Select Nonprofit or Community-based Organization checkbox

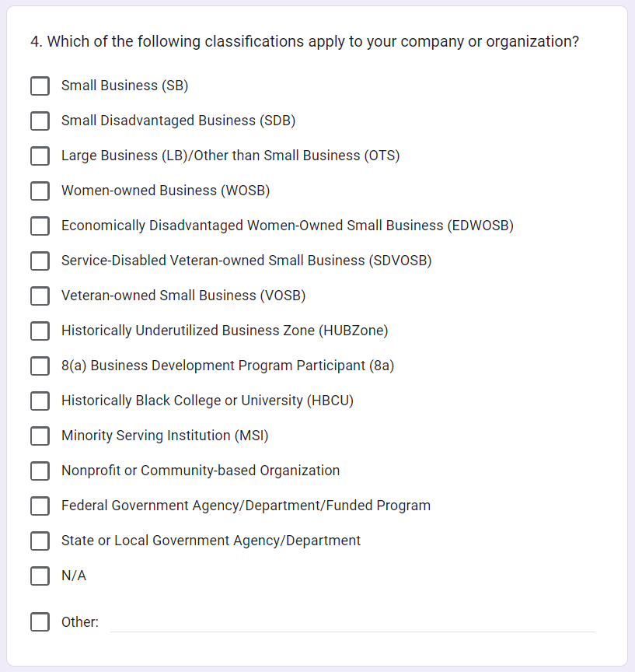(40, 471)
